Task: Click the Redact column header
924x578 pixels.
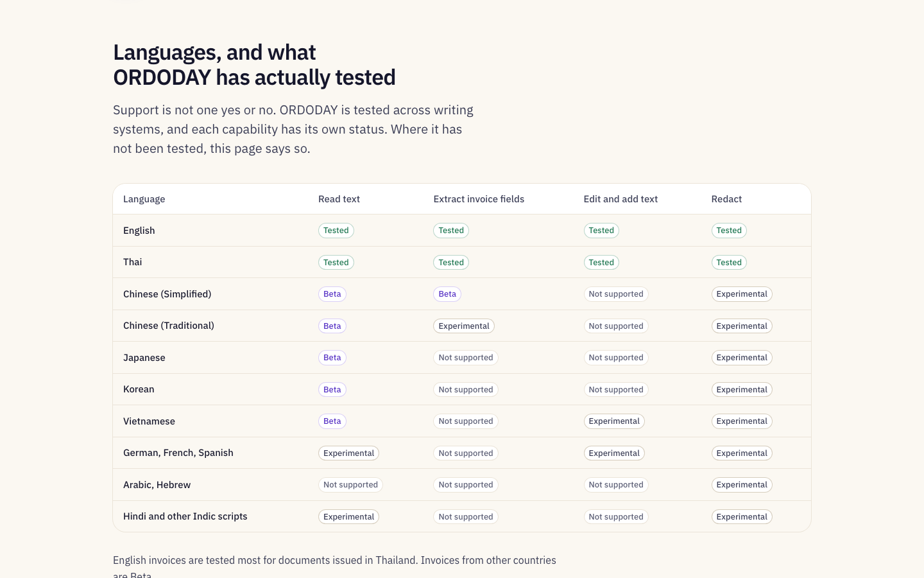Action: coord(726,199)
